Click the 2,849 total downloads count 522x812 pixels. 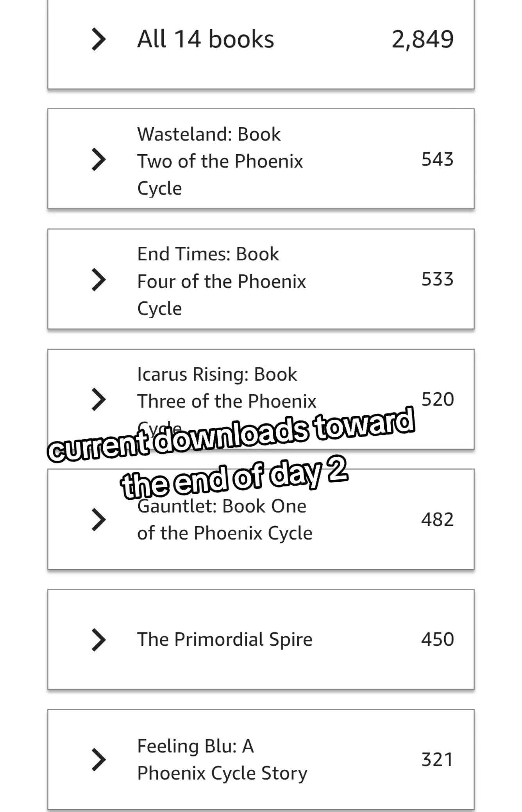(x=422, y=39)
